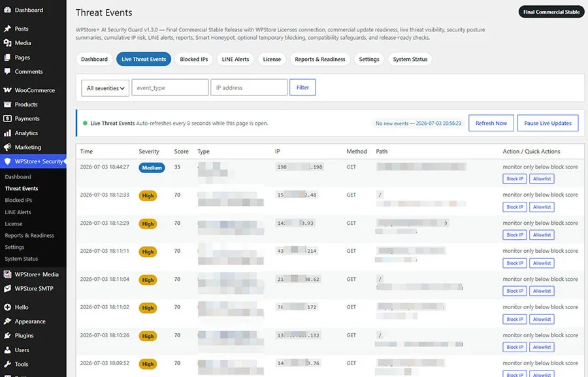Click the Analytics bar chart icon
Image resolution: width=588 pixels, height=377 pixels.
click(x=7, y=133)
